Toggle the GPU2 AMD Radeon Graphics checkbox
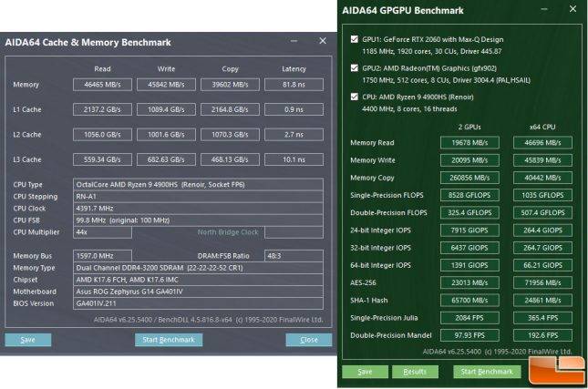Viewport: 588px width, 389px height. [355, 67]
